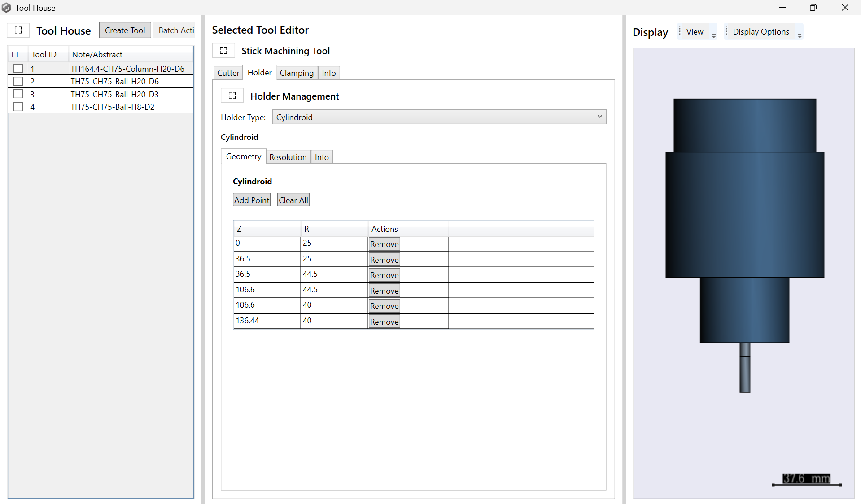This screenshot has height=504, width=861.
Task: Click the Tool House app icon in title bar
Action: click(x=6, y=8)
